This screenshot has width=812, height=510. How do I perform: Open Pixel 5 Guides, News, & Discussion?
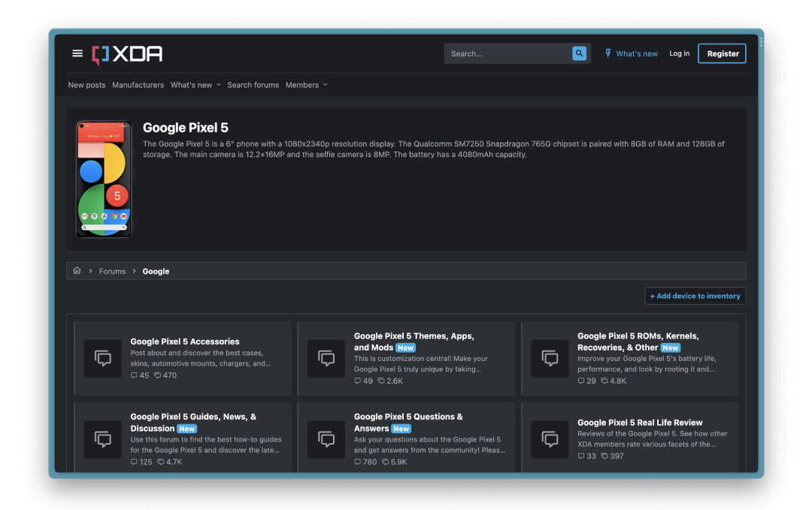click(193, 423)
